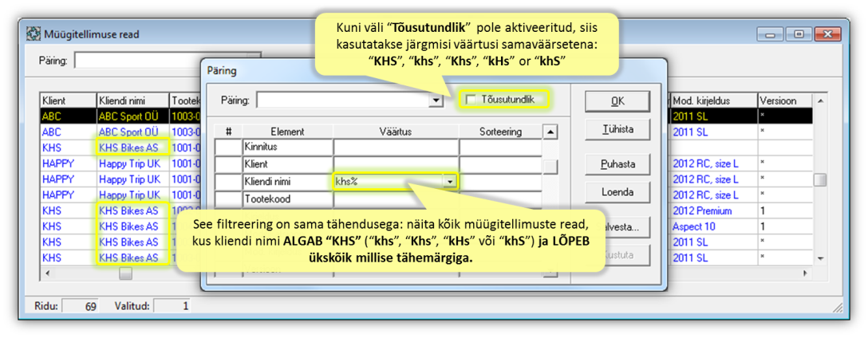Click the main table's vertical scrollbar thumb
Viewport: 868px width, 338px height.
[x=820, y=180]
